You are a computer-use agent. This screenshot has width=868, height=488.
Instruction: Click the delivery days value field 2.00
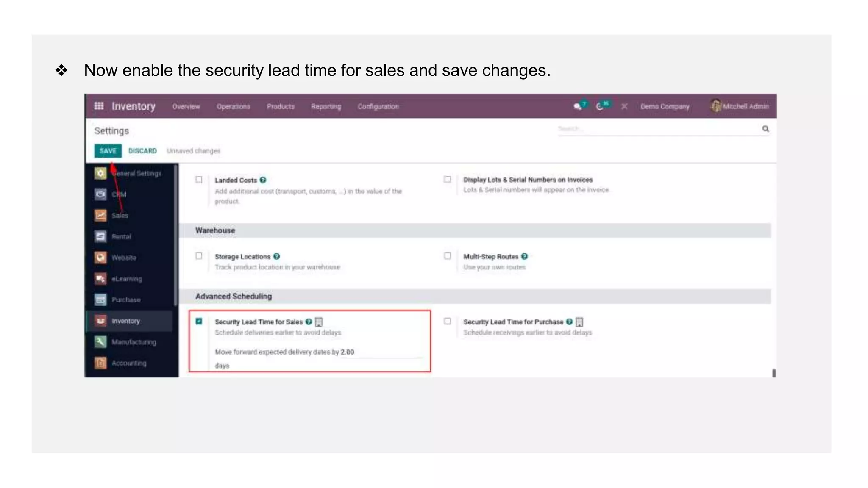[381, 352]
